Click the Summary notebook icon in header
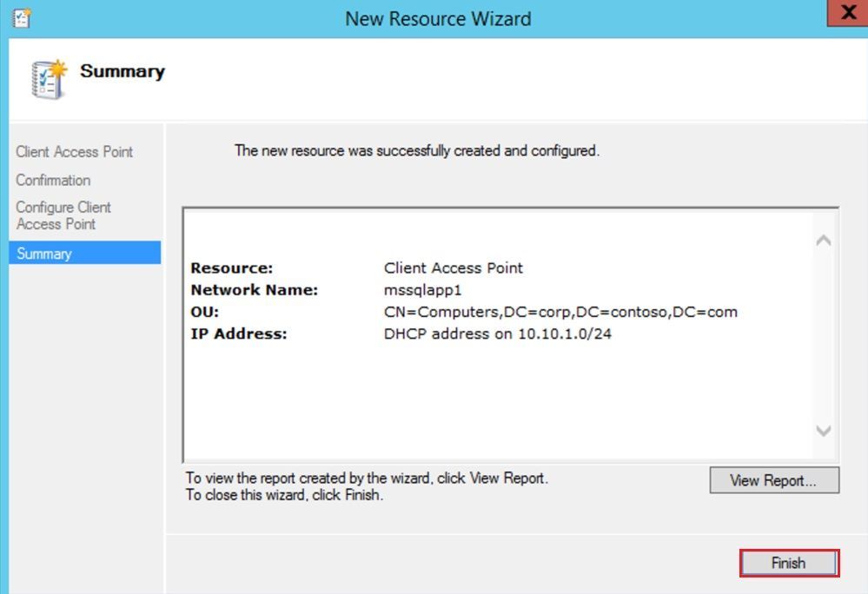This screenshot has height=594, width=868. coord(48,80)
